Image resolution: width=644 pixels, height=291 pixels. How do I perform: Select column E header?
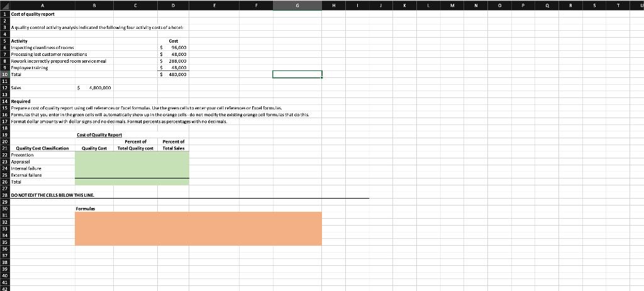[214, 5]
